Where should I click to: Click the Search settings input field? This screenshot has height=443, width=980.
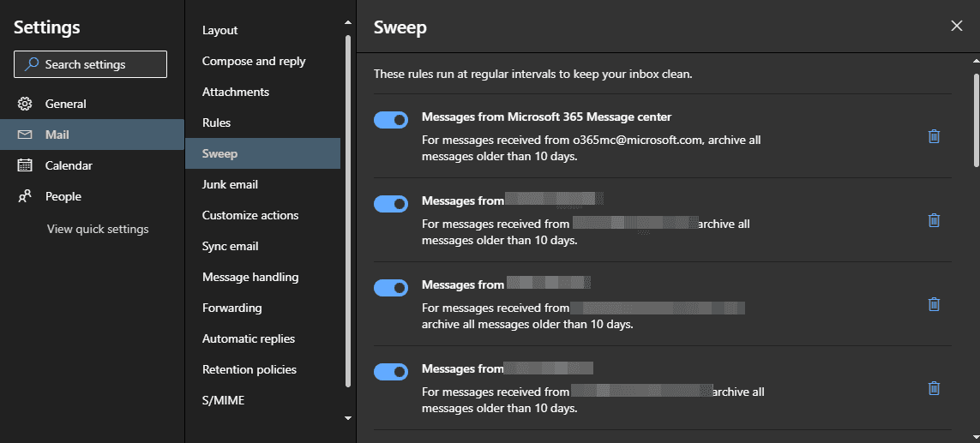(90, 64)
